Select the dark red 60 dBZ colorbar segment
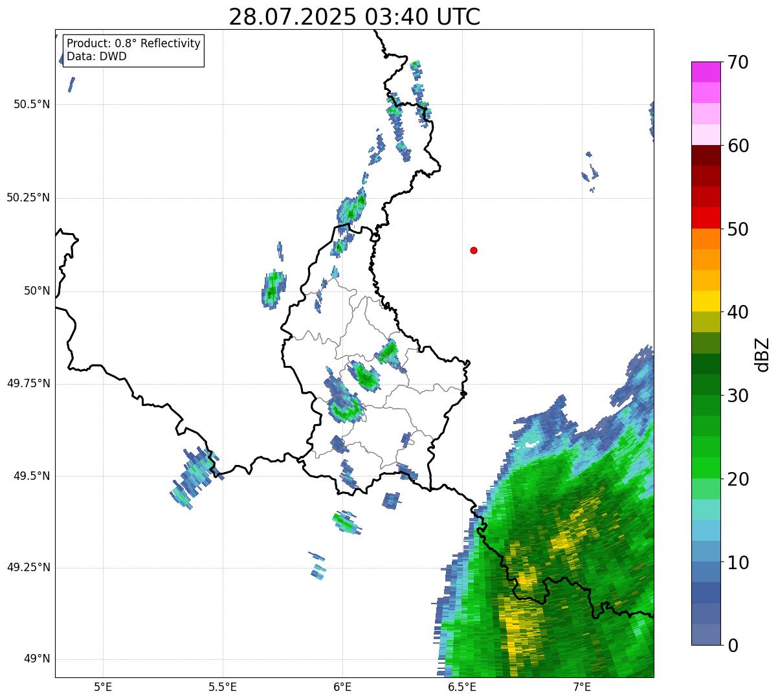This screenshot has width=778, height=700. click(706, 155)
